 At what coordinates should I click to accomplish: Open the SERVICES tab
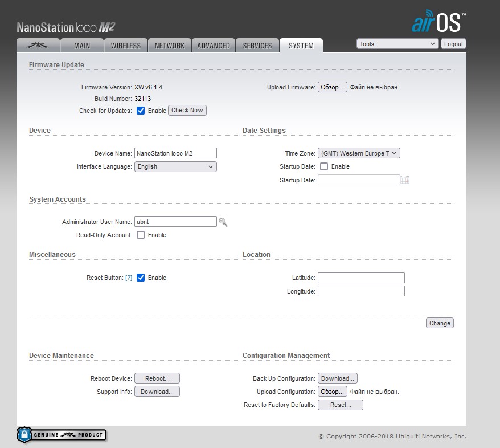click(x=257, y=45)
